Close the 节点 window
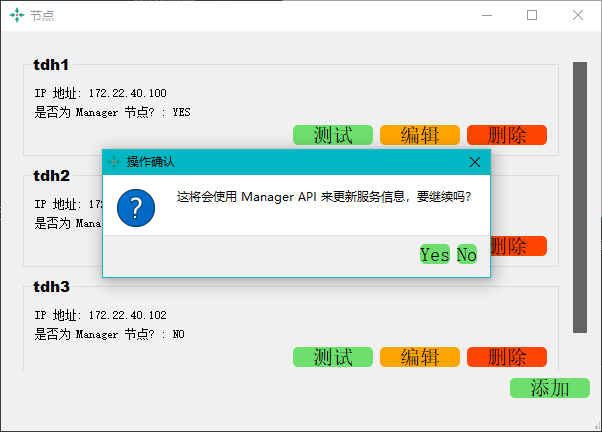This screenshot has width=602, height=432. click(x=578, y=15)
